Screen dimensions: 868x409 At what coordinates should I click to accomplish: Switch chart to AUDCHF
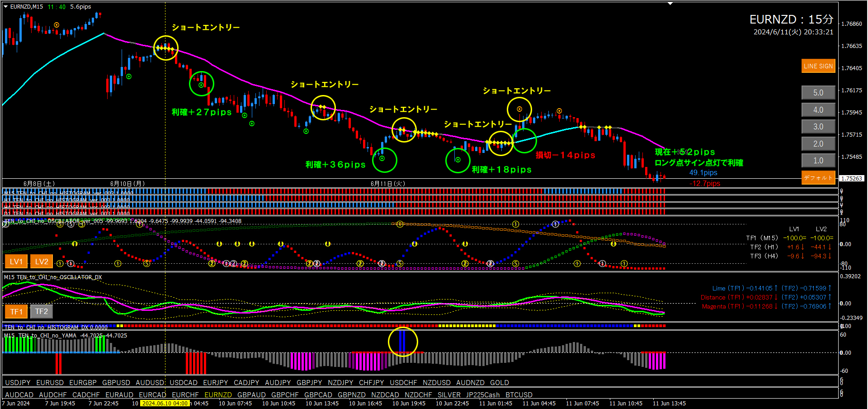click(x=53, y=395)
